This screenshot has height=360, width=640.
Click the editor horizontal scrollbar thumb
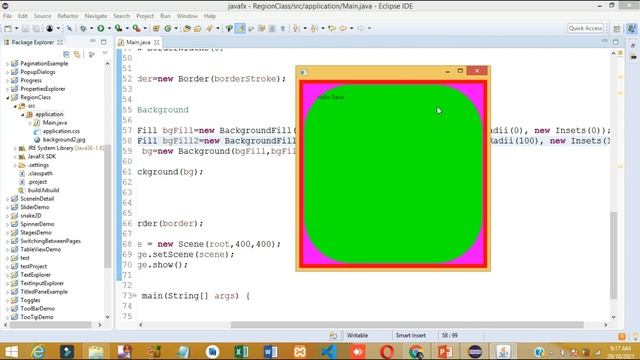coord(407,325)
